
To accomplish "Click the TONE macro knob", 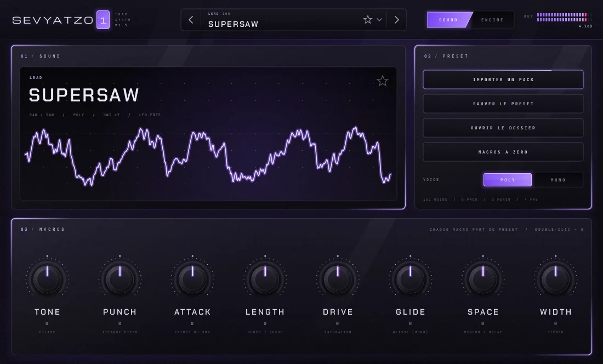I will [x=47, y=280].
